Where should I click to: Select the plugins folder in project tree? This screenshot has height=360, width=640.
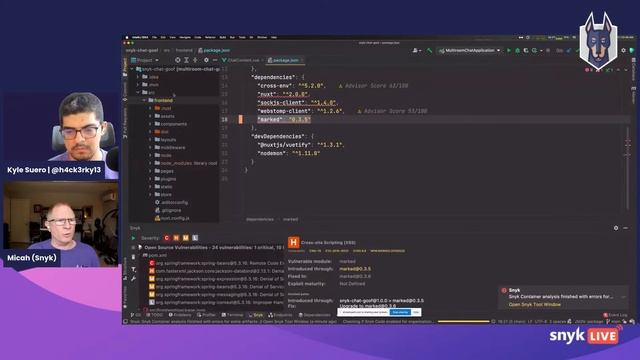[x=165, y=179]
